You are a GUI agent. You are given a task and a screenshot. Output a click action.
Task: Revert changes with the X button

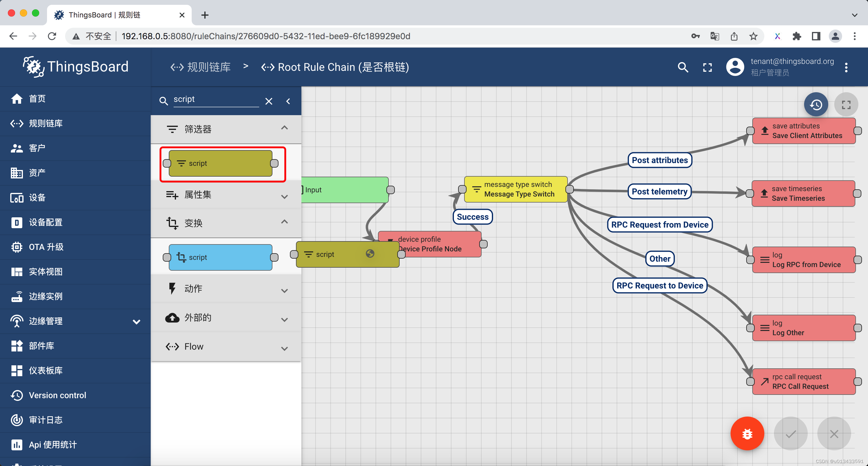click(x=834, y=434)
